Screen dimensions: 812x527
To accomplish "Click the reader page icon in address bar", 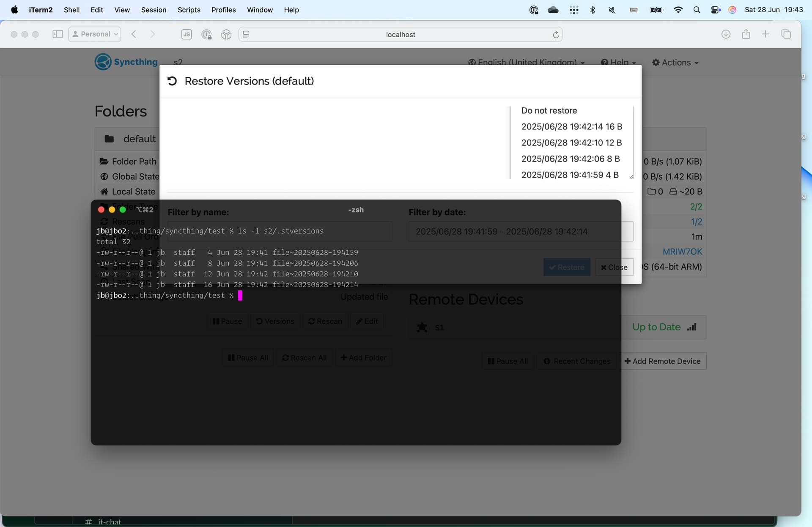I will pyautogui.click(x=246, y=34).
